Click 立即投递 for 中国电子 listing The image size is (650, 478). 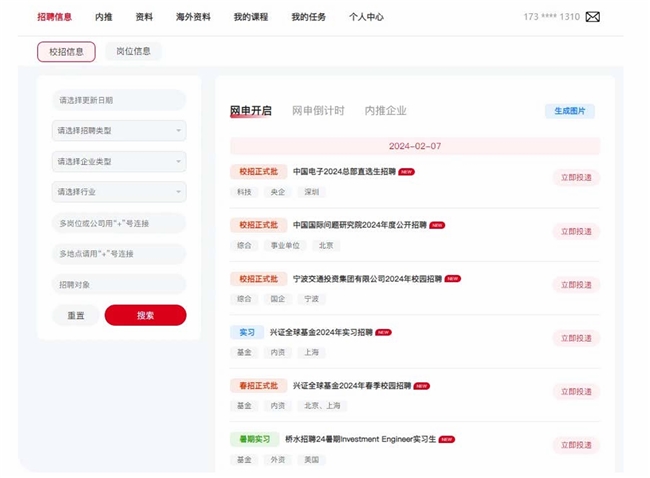point(576,178)
